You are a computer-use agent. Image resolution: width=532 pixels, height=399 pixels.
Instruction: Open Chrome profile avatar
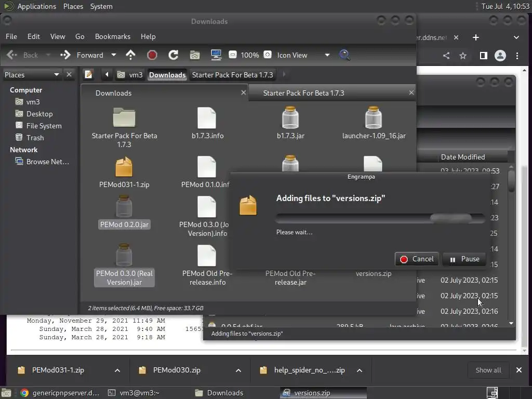500,56
